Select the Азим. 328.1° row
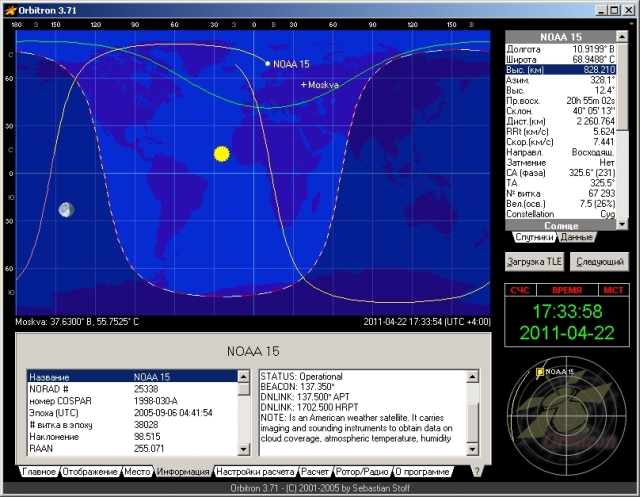This screenshot has height=497, width=640. pyautogui.click(x=561, y=80)
